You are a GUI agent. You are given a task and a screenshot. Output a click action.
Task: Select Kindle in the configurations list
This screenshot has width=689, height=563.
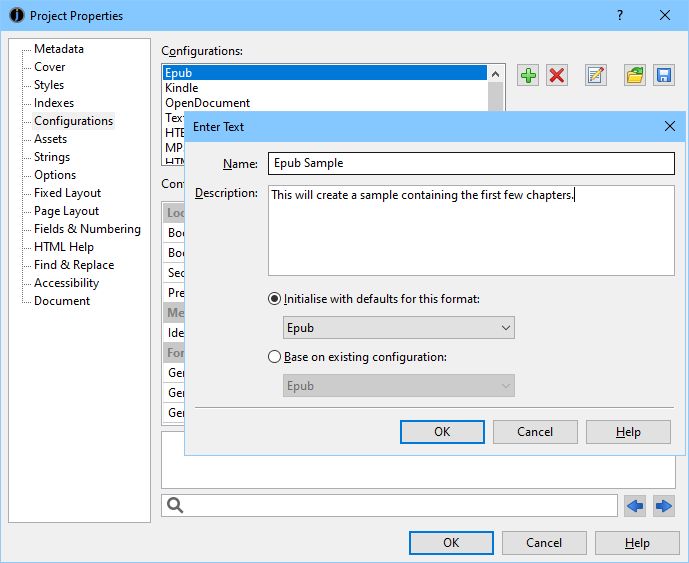tap(182, 88)
